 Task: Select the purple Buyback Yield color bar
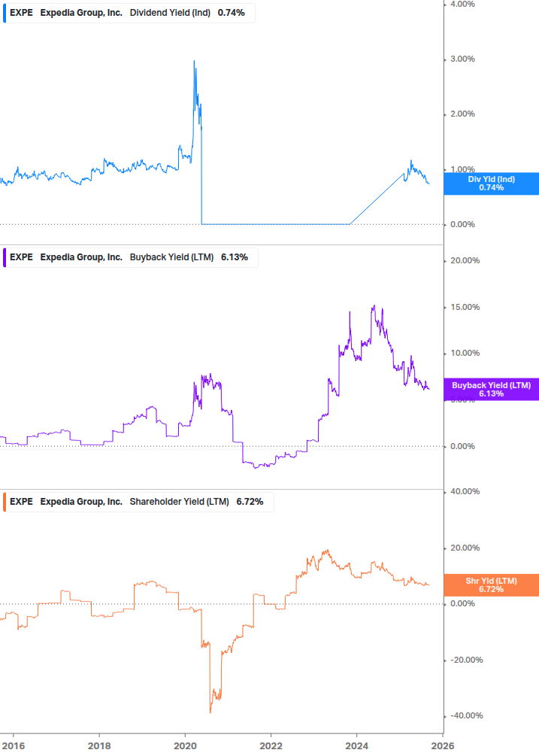5,257
